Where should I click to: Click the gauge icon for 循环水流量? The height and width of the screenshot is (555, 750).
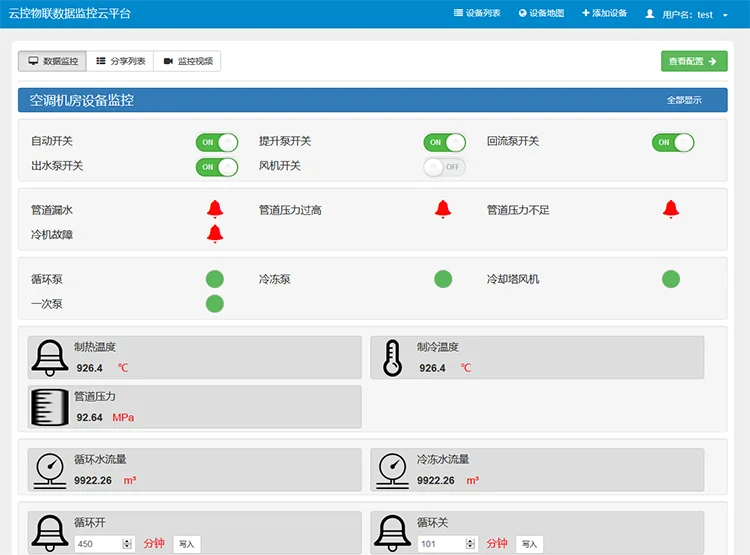(x=50, y=471)
